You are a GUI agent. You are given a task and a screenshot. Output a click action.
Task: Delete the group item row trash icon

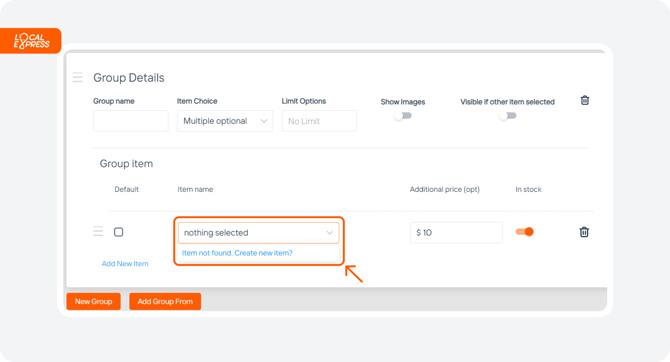coord(584,232)
